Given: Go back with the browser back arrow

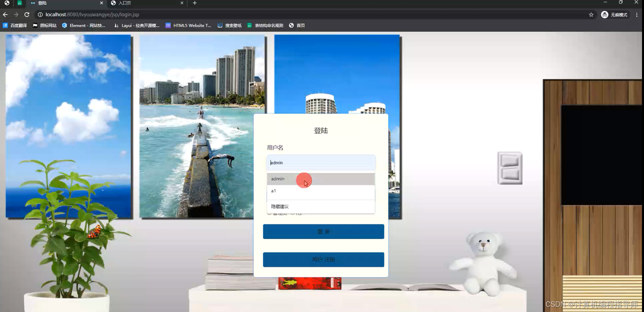Looking at the screenshot, I should click(x=5, y=15).
